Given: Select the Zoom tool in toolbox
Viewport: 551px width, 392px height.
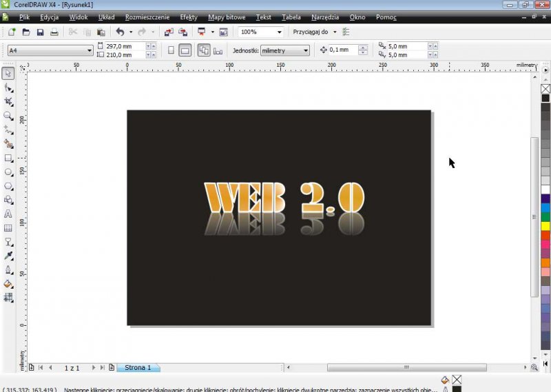Looking at the screenshot, I should coord(8,116).
